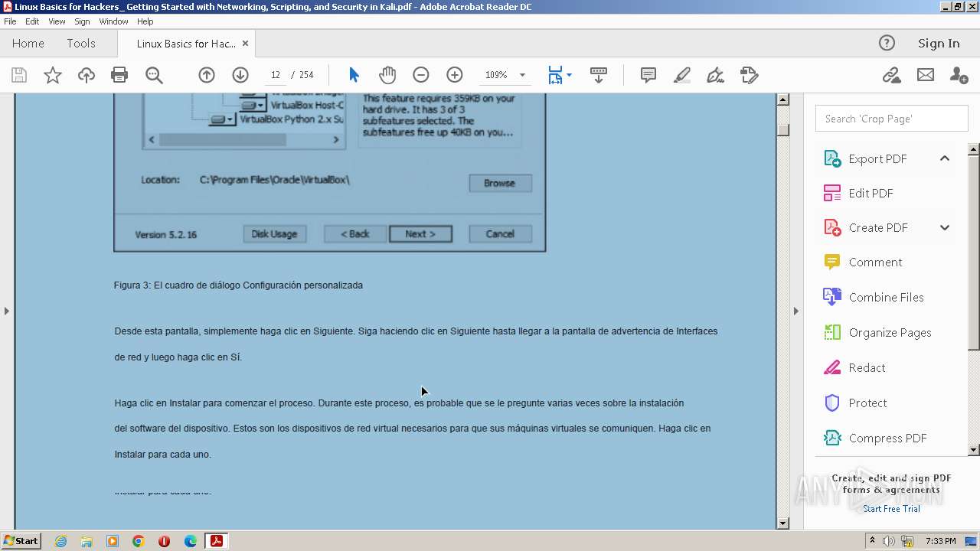Click the Sign In link
The width and height of the screenshot is (980, 551).
[x=939, y=44]
